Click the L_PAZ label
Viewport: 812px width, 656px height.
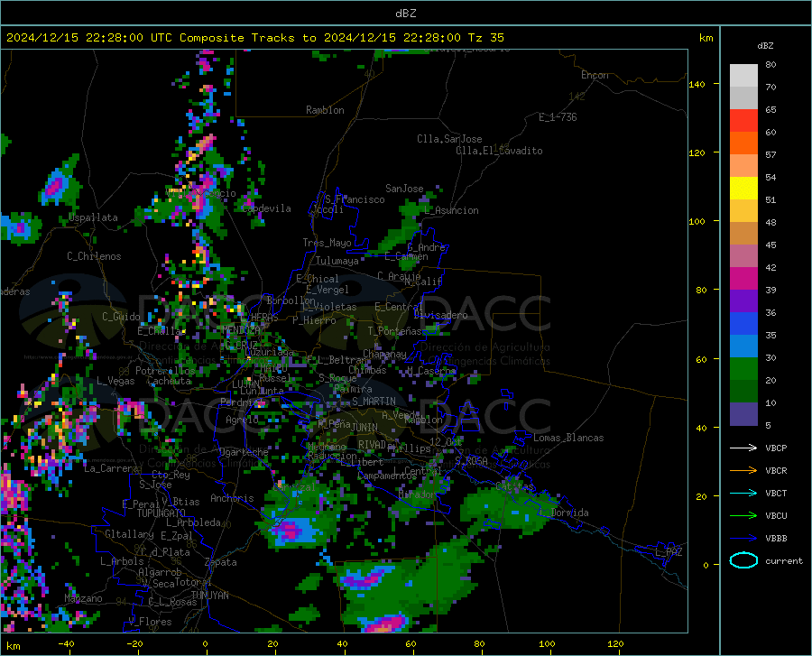pyautogui.click(x=669, y=552)
